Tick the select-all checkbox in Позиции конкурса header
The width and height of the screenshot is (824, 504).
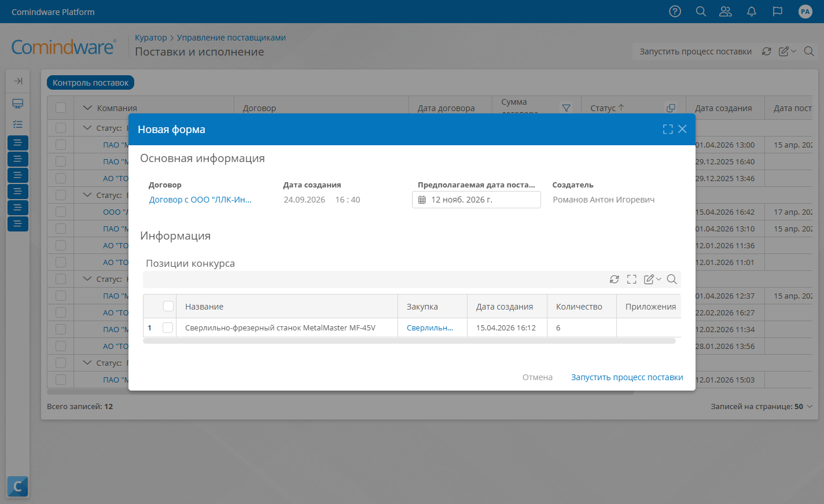click(x=168, y=306)
